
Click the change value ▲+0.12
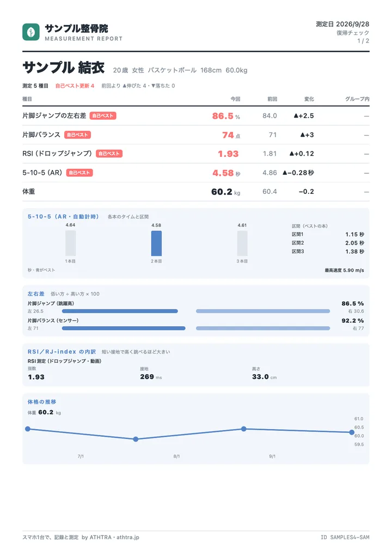[x=302, y=154]
